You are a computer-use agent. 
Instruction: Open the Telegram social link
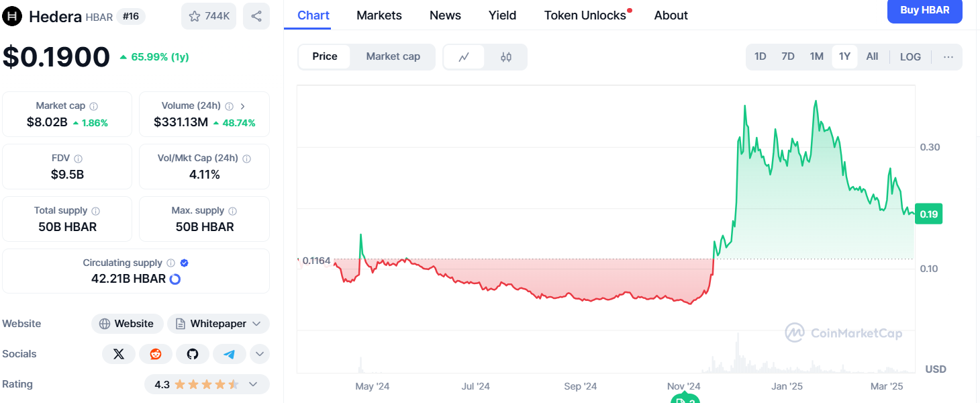click(230, 354)
